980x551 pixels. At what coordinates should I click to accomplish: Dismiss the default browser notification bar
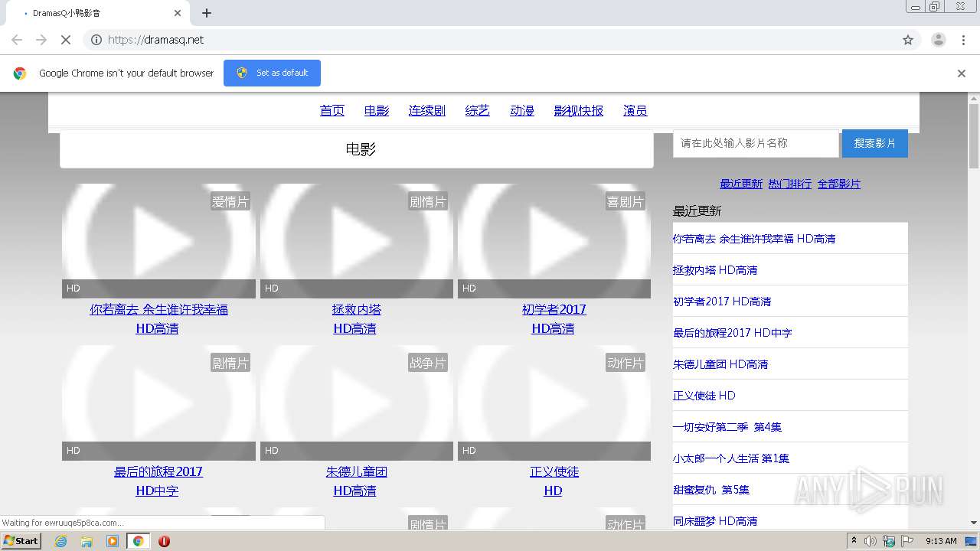pyautogui.click(x=962, y=73)
